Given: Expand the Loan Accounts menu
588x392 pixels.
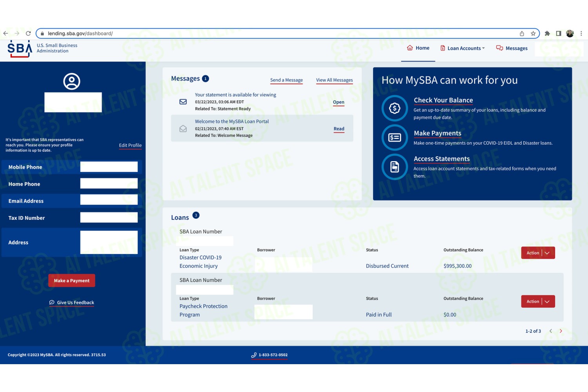Looking at the screenshot, I should [463, 48].
